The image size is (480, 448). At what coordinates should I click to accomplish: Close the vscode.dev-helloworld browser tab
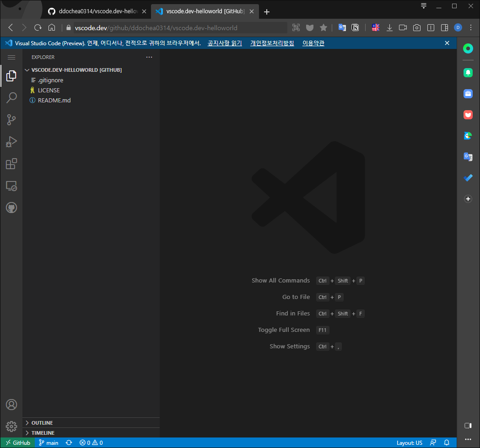pos(252,11)
